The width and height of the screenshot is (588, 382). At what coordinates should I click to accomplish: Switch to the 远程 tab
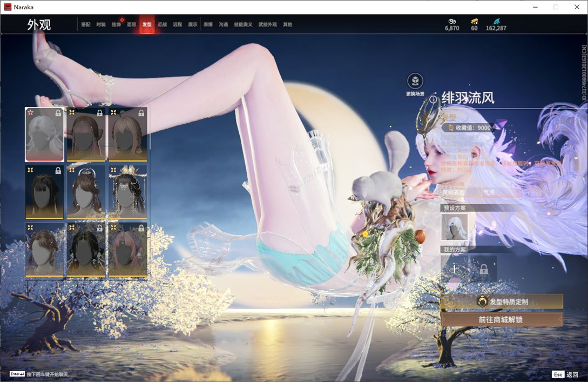point(178,24)
